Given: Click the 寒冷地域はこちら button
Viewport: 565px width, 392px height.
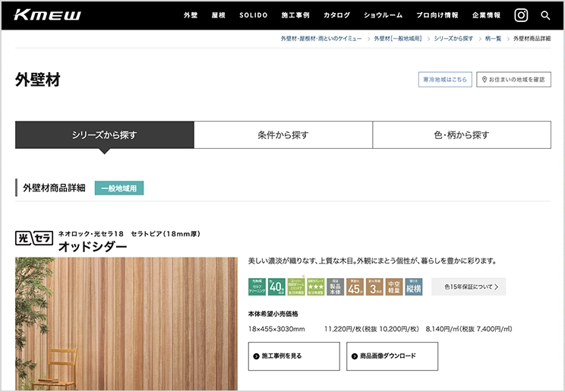Looking at the screenshot, I should [445, 79].
